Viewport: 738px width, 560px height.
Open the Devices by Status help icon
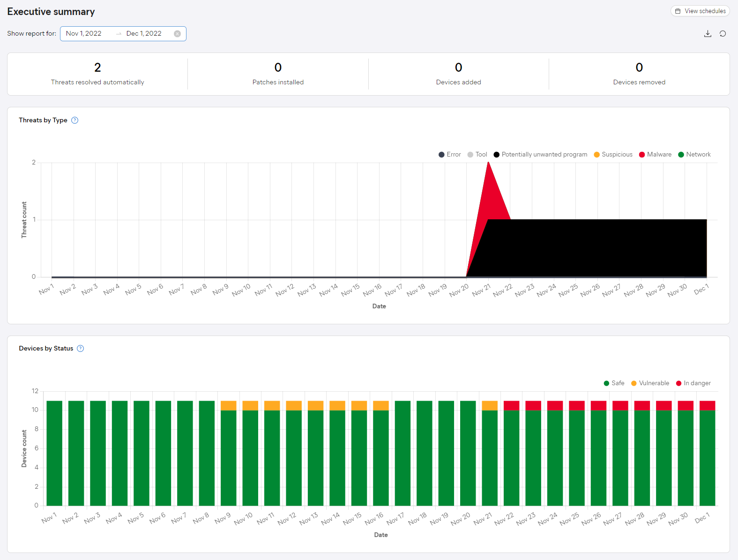pyautogui.click(x=80, y=349)
